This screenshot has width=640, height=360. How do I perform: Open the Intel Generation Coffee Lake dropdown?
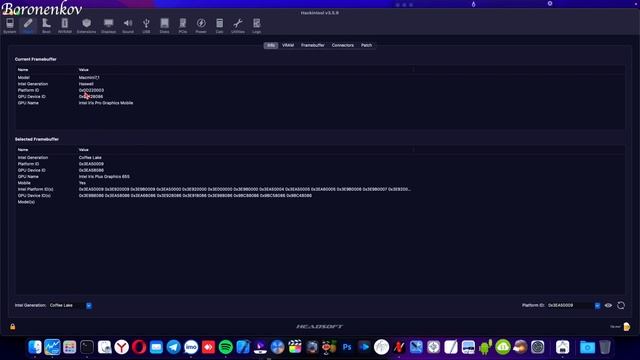[89, 305]
